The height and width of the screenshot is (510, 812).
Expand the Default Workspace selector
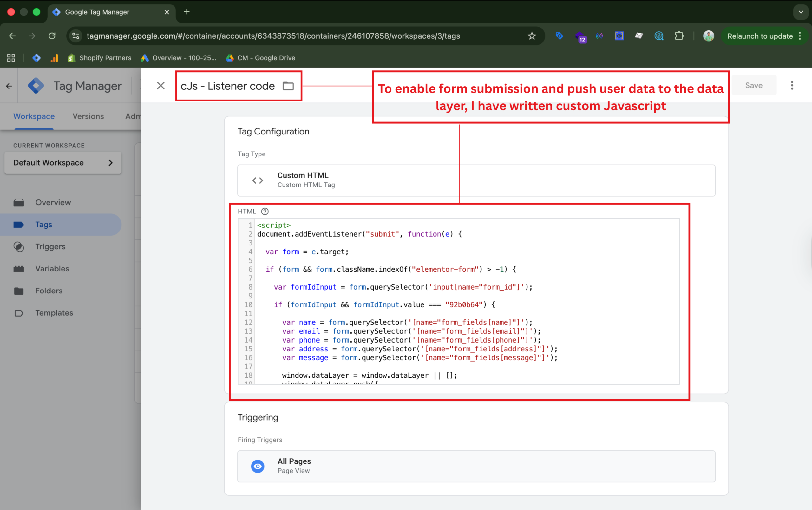pyautogui.click(x=63, y=163)
